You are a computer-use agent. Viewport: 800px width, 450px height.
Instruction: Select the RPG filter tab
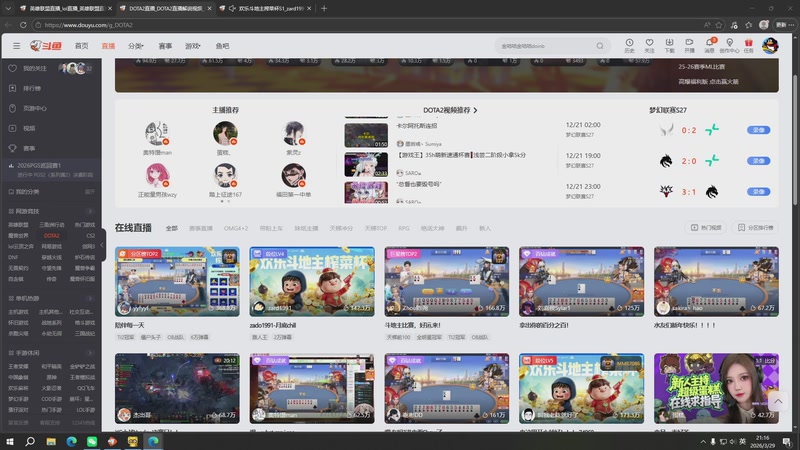pyautogui.click(x=404, y=229)
